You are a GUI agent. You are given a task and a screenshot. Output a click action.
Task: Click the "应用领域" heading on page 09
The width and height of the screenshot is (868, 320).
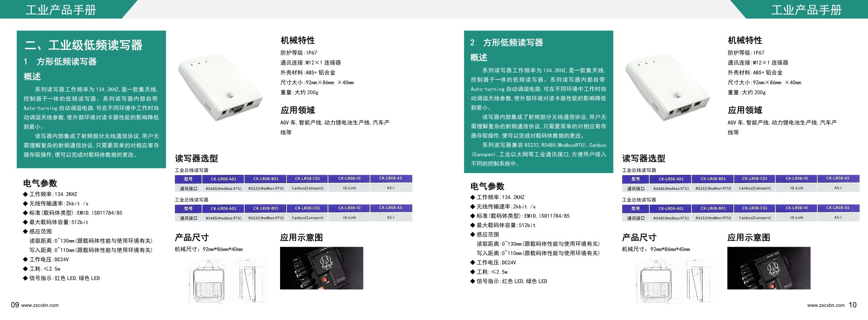[x=298, y=110]
